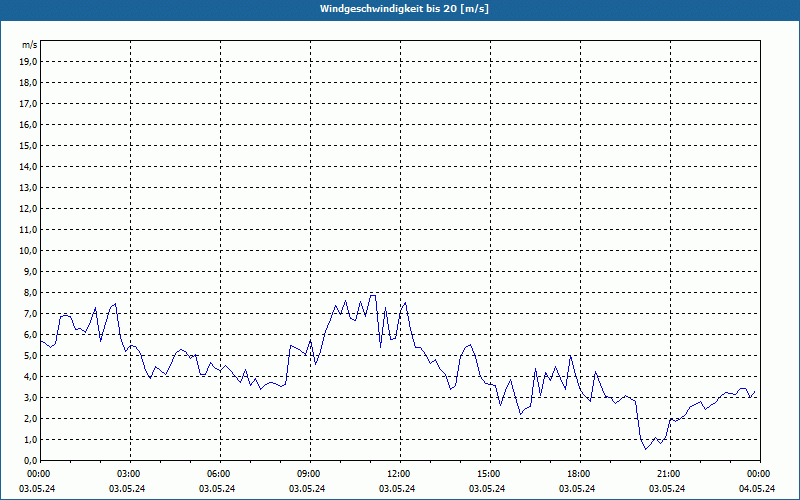
Task: Click the 03:00 time label
Action: click(131, 474)
